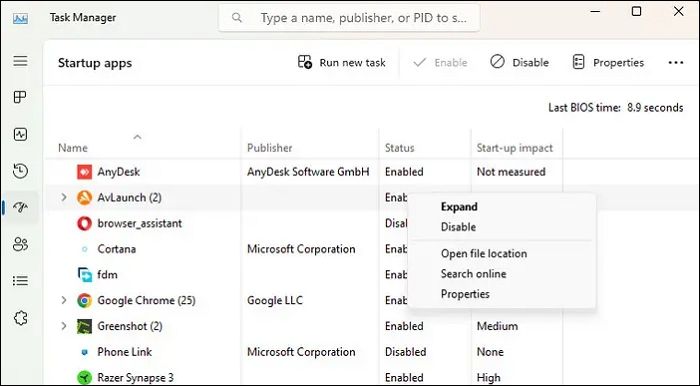Click the Disable toolbar button
Screen dimensions: 700x386
(x=519, y=62)
